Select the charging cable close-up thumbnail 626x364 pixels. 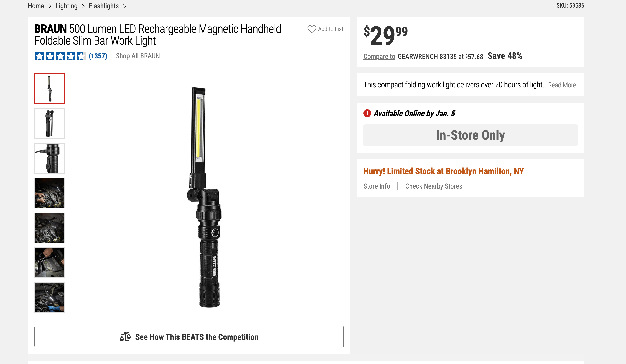click(x=49, y=158)
